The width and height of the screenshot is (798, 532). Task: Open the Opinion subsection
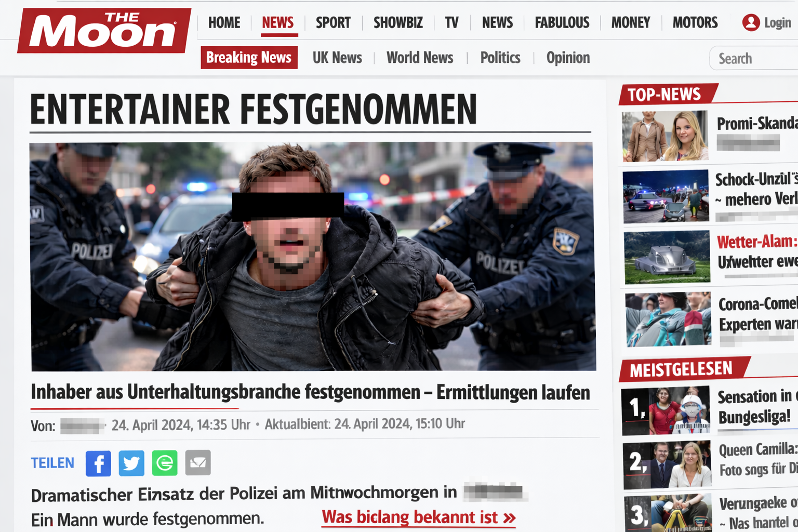(x=568, y=58)
